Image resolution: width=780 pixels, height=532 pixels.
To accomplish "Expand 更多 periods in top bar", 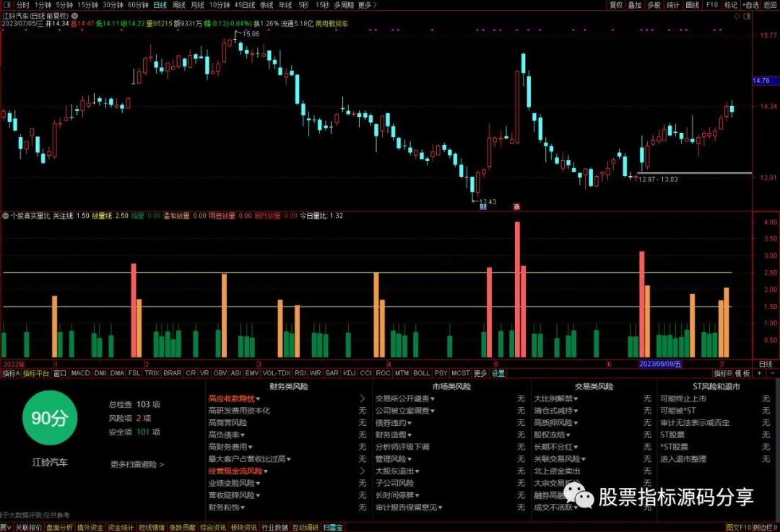I will click(367, 4).
